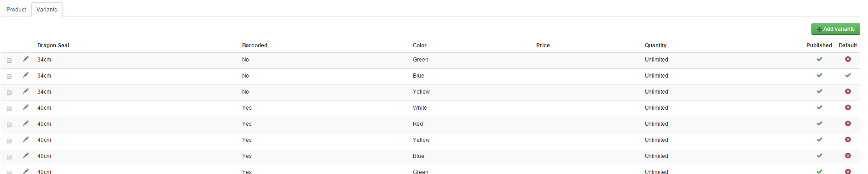This screenshot has height=174, width=868.
Task: Set 40cm Red variant as default
Action: tap(848, 123)
